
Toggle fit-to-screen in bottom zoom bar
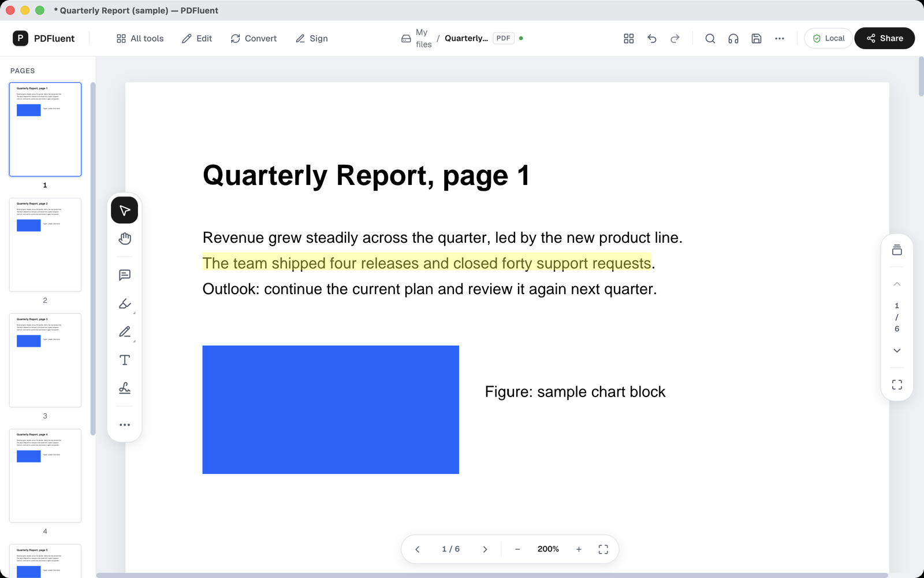click(x=603, y=549)
